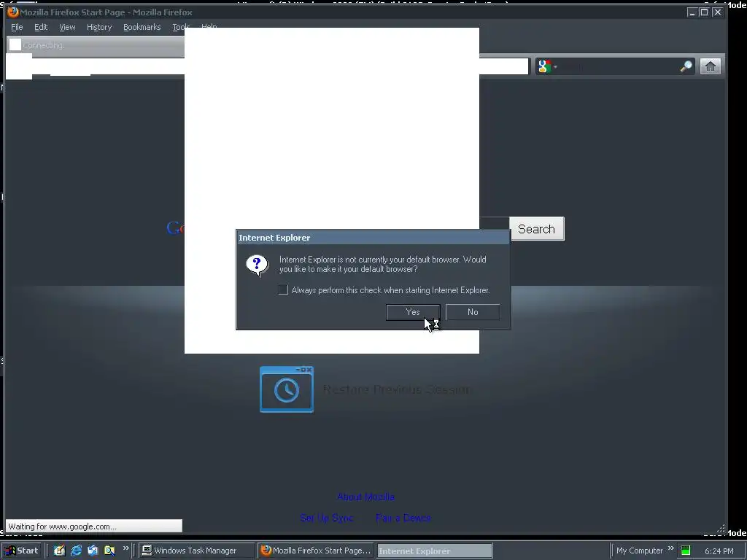Open the View menu in Firefox

(x=67, y=27)
